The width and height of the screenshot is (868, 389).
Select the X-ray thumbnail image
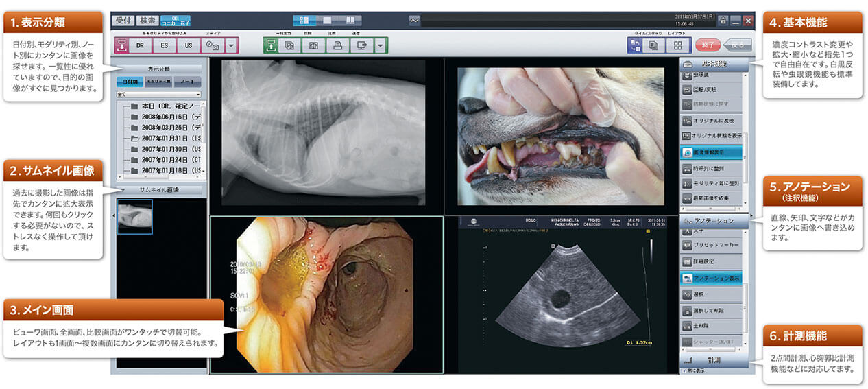pyautogui.click(x=135, y=217)
